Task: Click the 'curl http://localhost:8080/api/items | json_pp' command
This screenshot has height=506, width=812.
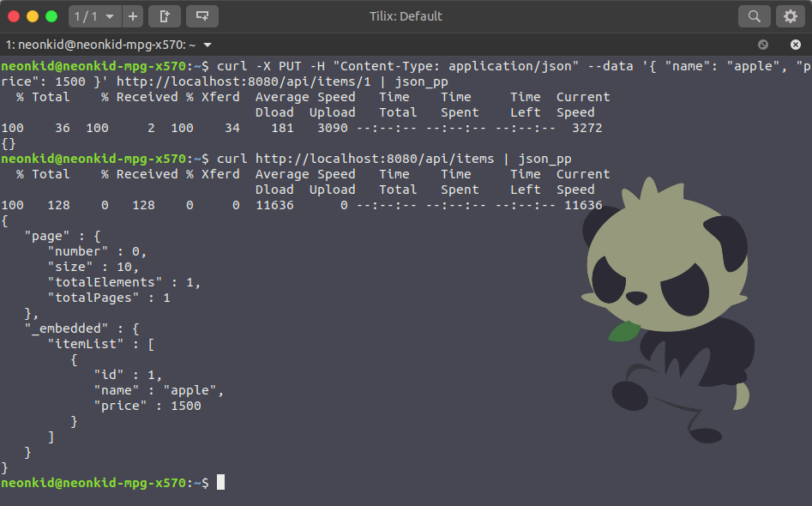Action: pyautogui.click(x=394, y=159)
